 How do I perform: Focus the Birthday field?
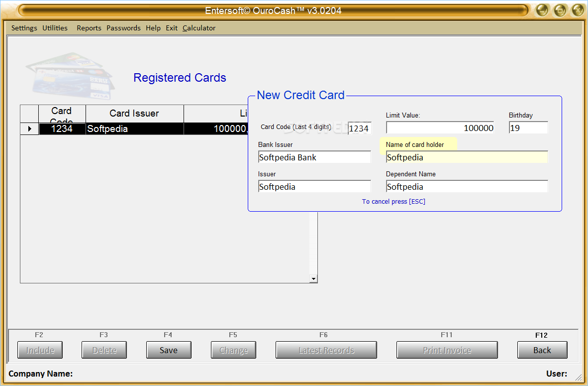(x=528, y=128)
